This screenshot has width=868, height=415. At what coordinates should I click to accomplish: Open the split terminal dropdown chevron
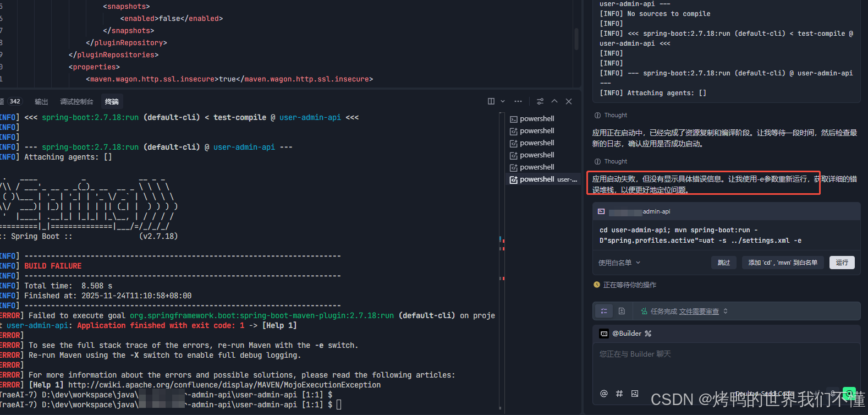pyautogui.click(x=503, y=101)
